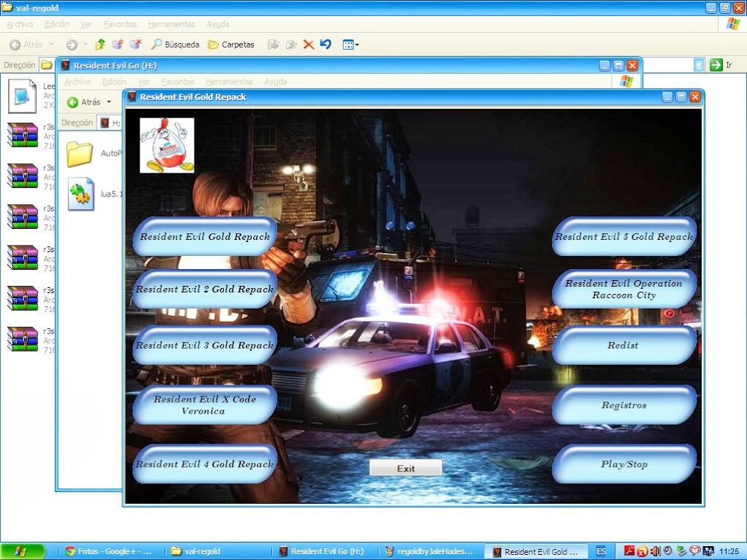This screenshot has height=560, width=747.
Task: Select the last WinRAR archive icon
Action: [23, 339]
